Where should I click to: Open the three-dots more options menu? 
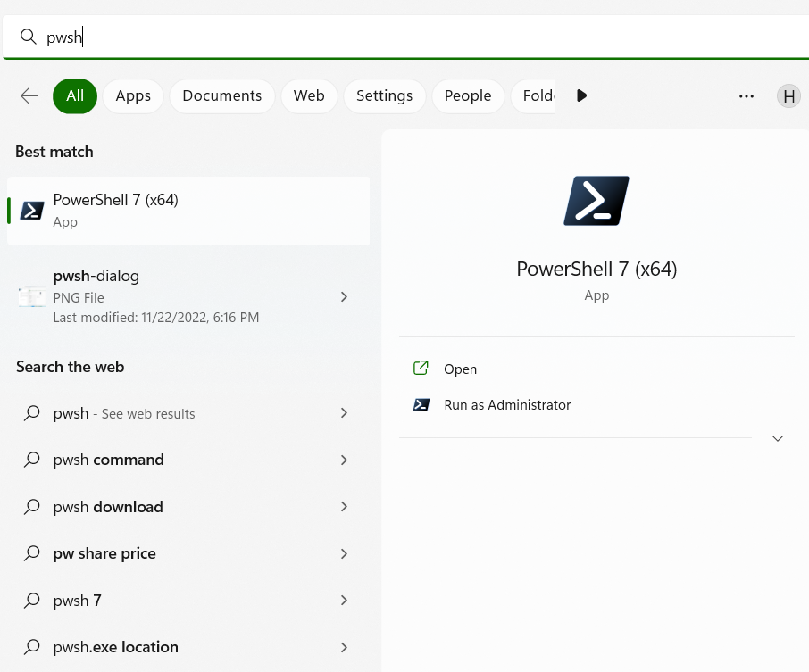point(746,95)
